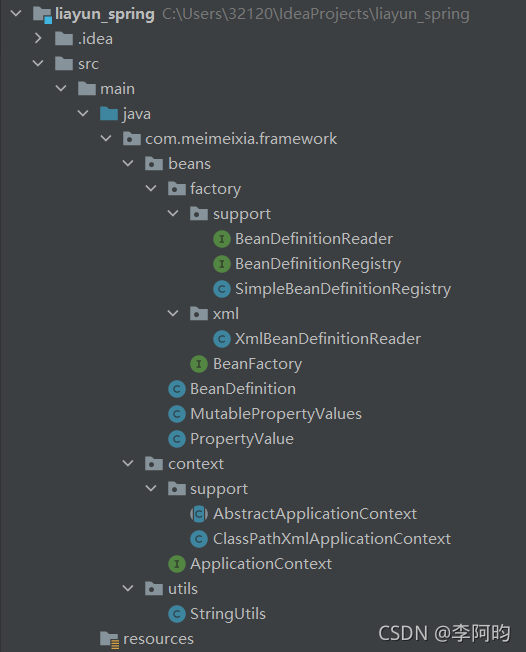The height and width of the screenshot is (652, 526).
Task: Click the ApplicationContext interface icon
Action: [x=177, y=564]
